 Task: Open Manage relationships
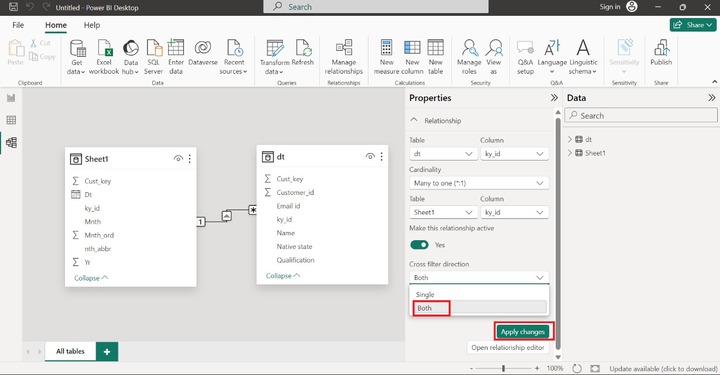[x=343, y=57]
